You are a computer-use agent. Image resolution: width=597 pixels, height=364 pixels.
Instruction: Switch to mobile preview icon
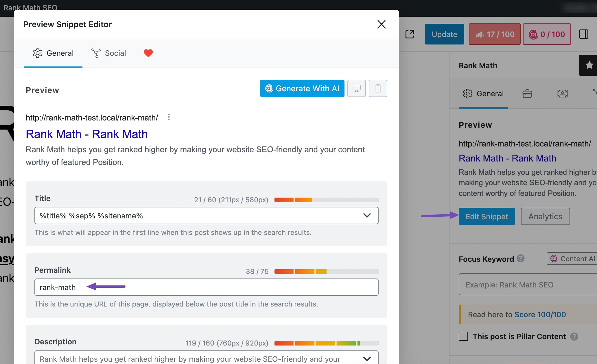click(x=378, y=88)
